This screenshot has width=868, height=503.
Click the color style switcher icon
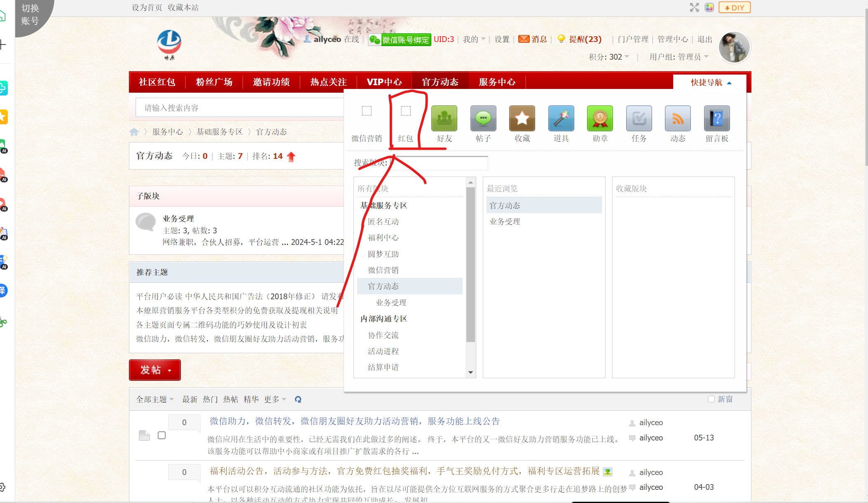click(x=709, y=7)
